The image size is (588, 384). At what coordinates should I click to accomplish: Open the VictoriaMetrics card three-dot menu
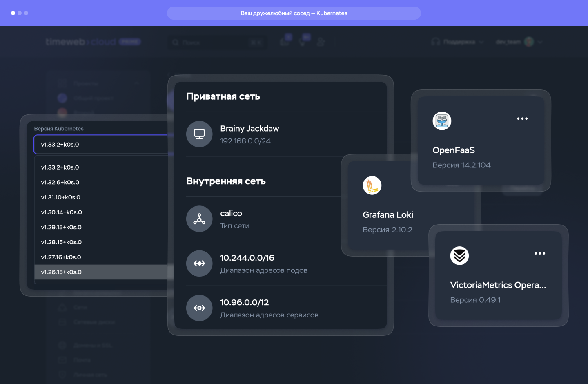pyautogui.click(x=540, y=253)
